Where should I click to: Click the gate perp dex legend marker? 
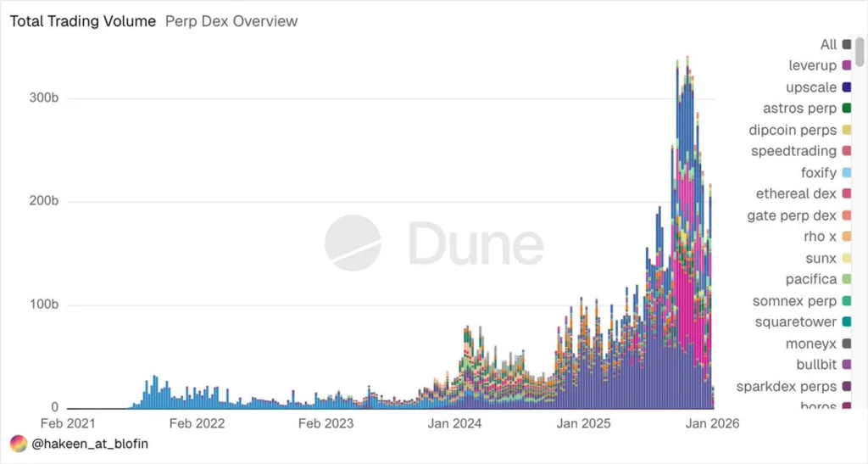point(846,215)
